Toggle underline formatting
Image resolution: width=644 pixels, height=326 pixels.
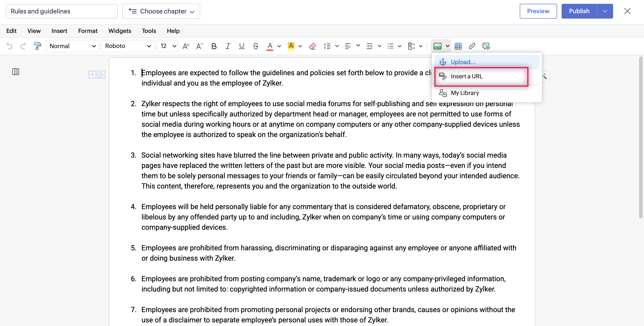[x=241, y=46]
